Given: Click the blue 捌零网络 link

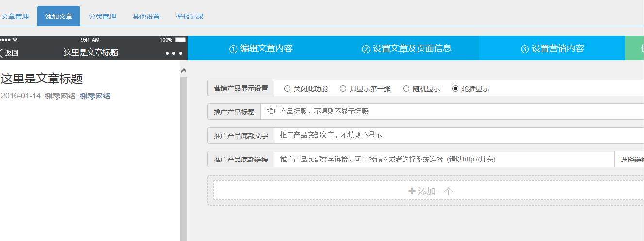Looking at the screenshot, I should click(x=95, y=96).
